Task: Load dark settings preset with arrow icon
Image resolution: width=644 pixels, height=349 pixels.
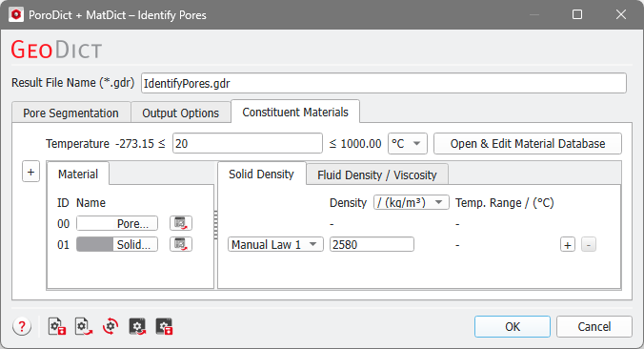Action: point(137,327)
